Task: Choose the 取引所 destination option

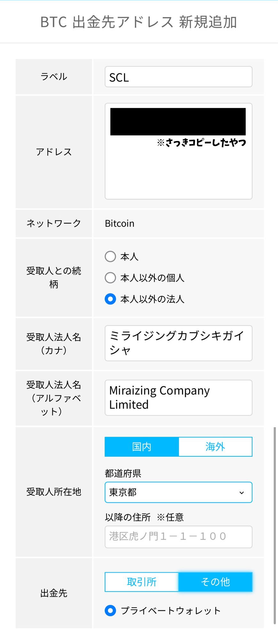Action: 142,582
